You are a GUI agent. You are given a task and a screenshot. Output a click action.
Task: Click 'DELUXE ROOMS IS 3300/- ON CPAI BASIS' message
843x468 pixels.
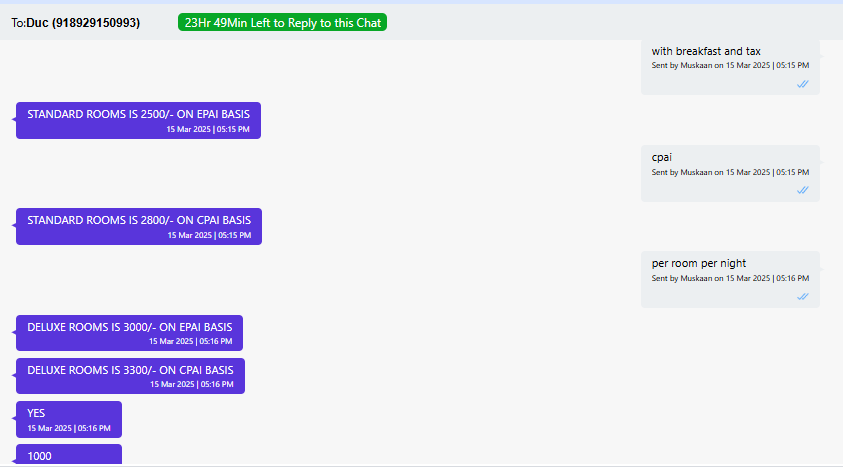130,376
